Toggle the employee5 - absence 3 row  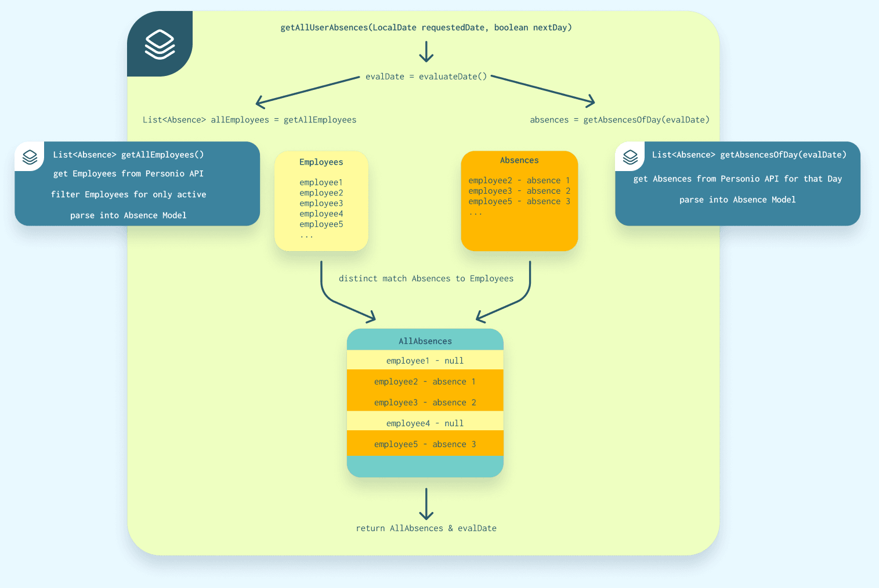click(x=425, y=444)
